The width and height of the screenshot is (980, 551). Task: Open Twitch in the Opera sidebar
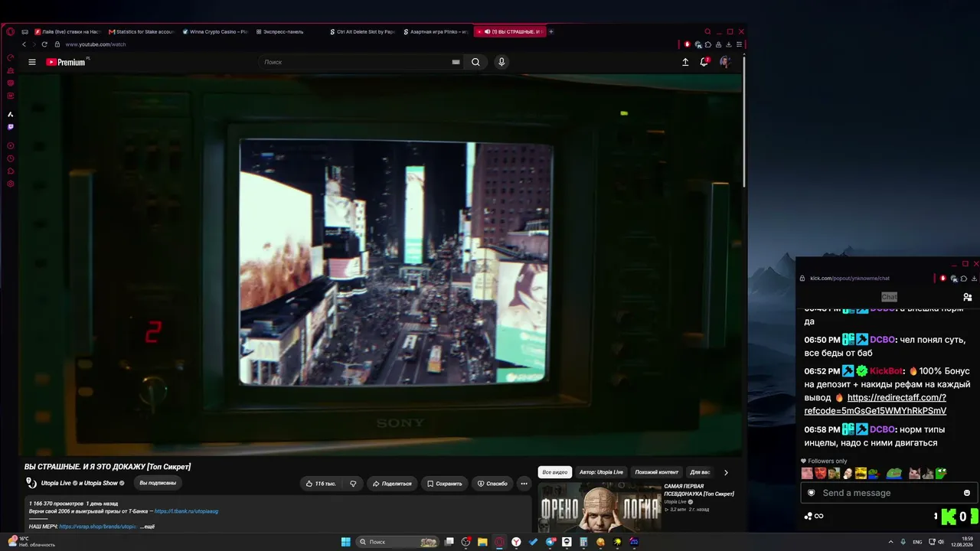11,127
